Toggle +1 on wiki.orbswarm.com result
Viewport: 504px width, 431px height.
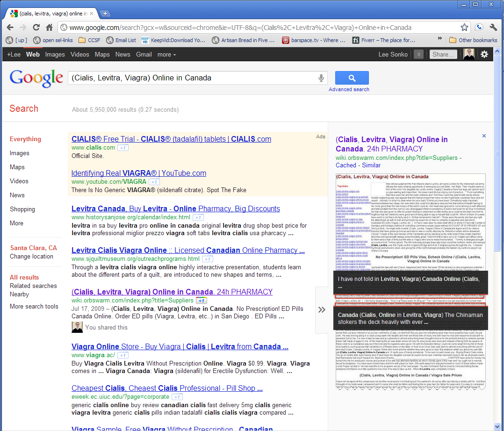point(201,301)
